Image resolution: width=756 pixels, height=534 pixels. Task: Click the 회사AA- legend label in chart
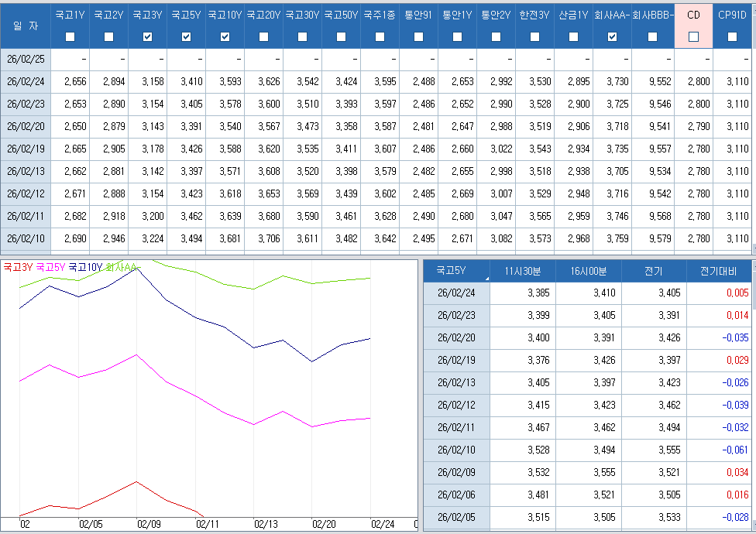120,267
